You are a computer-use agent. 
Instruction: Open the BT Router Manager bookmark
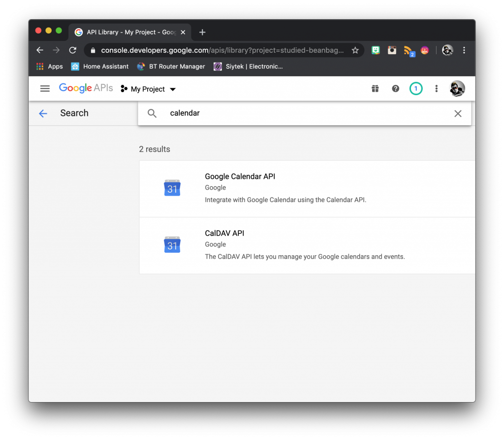(171, 67)
